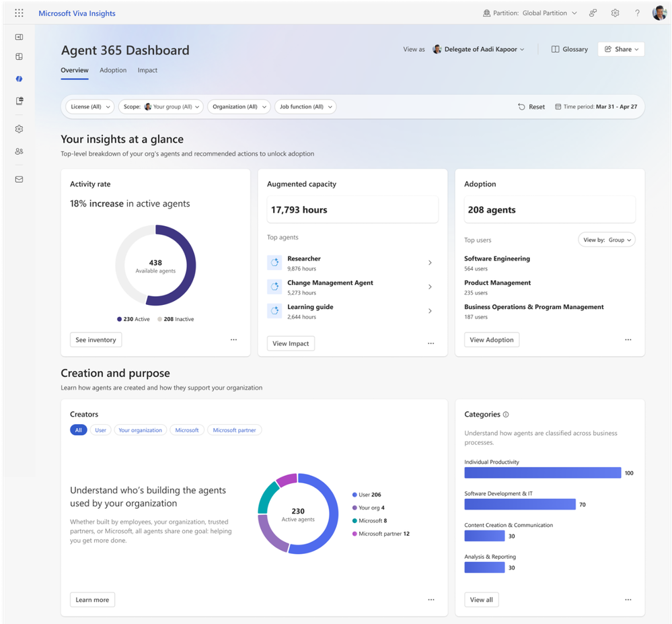
Task: Click the Individual Productivity bar
Action: tap(543, 473)
